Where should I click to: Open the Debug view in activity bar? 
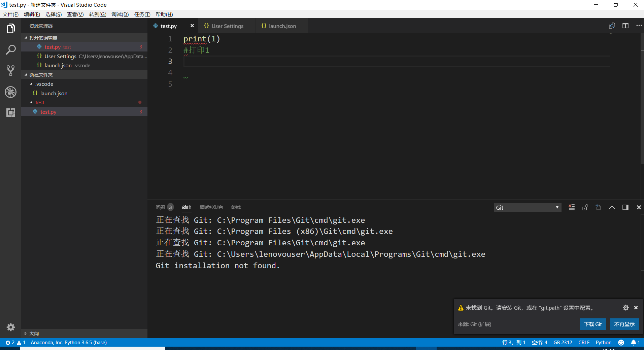tap(10, 92)
